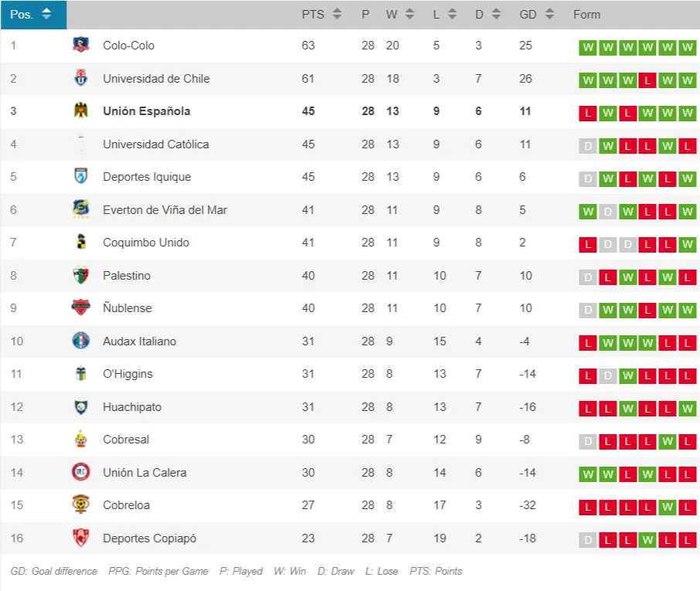The height and width of the screenshot is (591, 700).
Task: Click Colo-Colo's most recent green W badge
Action: [688, 47]
